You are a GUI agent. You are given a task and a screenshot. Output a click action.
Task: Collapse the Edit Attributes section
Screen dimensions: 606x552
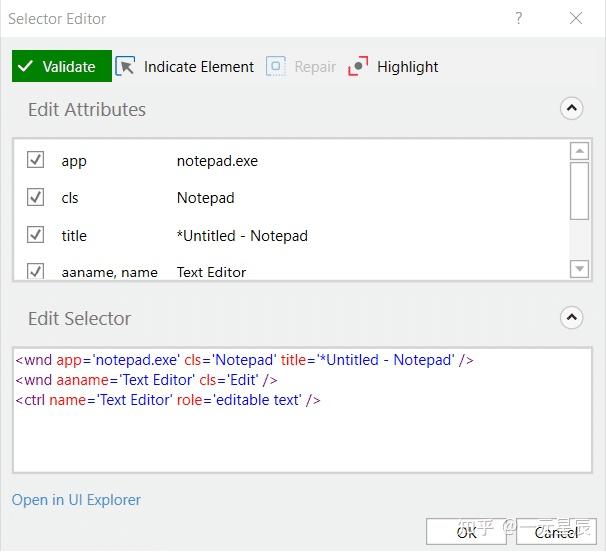tap(571, 109)
